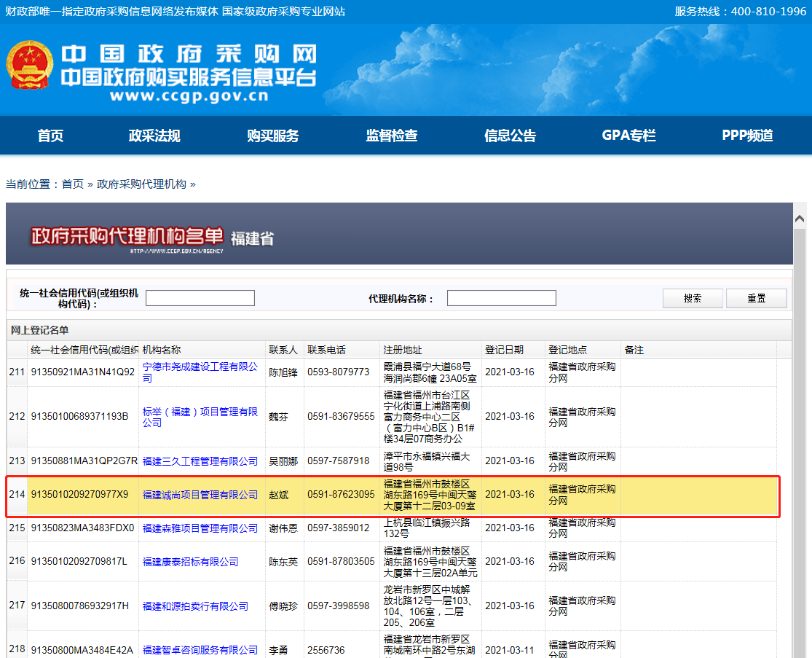Image resolution: width=812 pixels, height=658 pixels.
Task: Click contact name 吴丽娜
Action: click(x=283, y=461)
